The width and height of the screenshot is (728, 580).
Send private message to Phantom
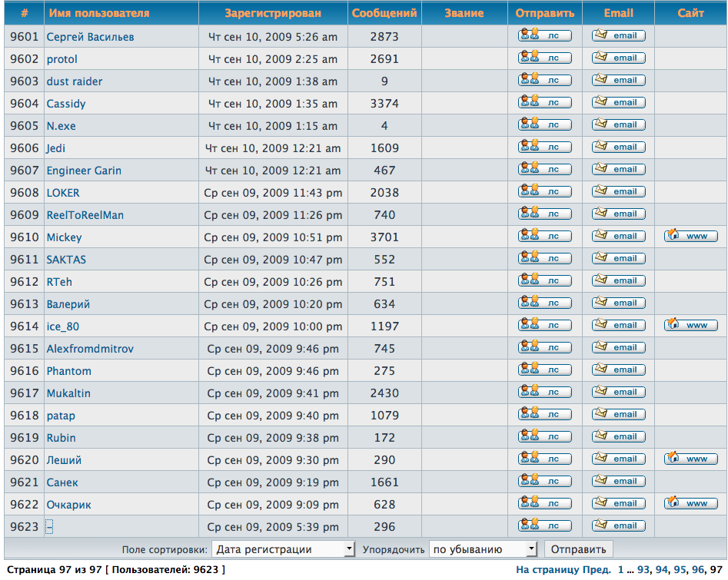pyautogui.click(x=544, y=370)
